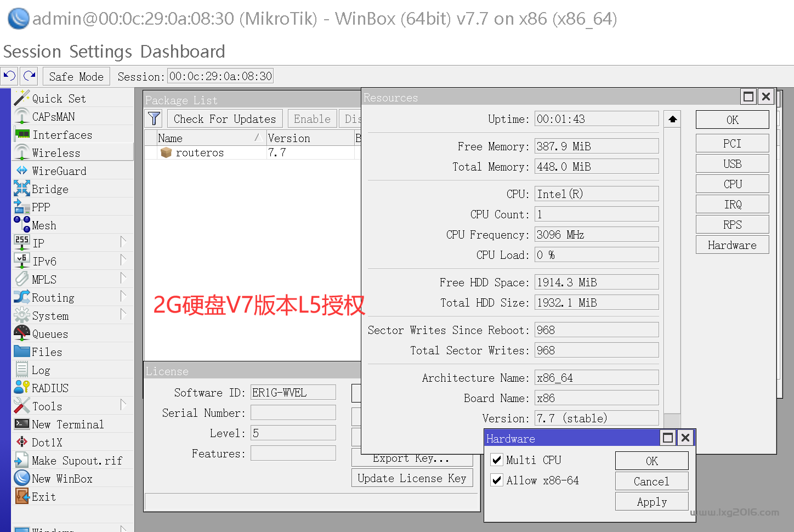
Task: Click the Software ID field
Action: point(293,392)
